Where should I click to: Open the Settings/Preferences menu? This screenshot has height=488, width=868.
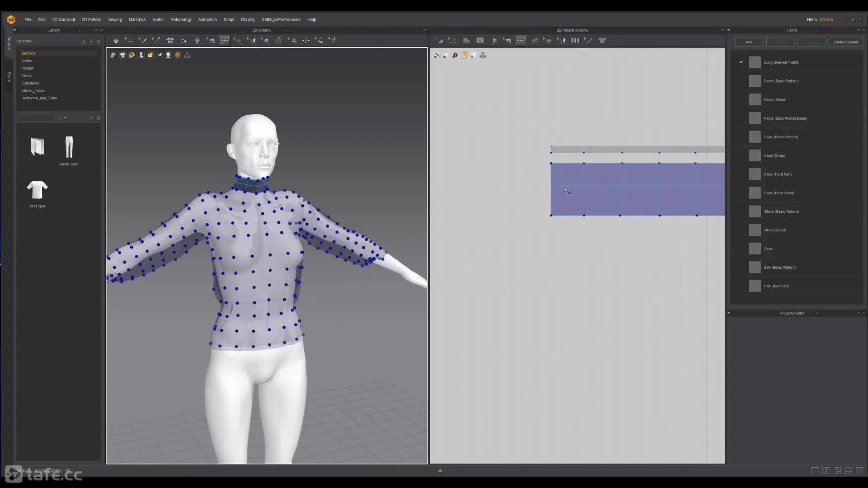point(281,20)
